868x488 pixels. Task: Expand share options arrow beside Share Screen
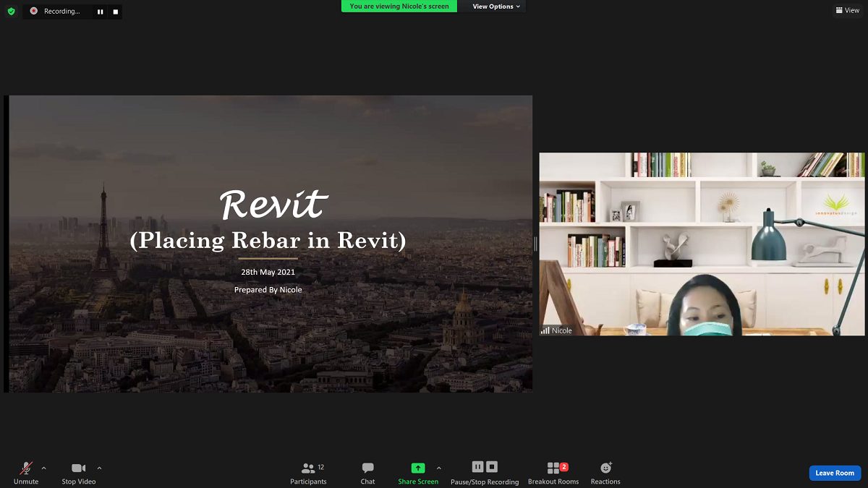(x=439, y=468)
